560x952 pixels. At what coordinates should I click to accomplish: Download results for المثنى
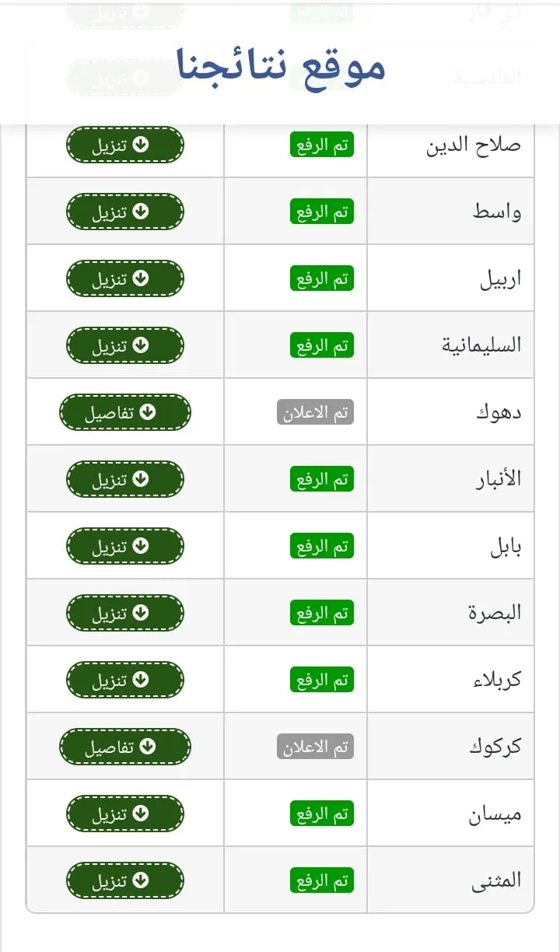coord(125,880)
